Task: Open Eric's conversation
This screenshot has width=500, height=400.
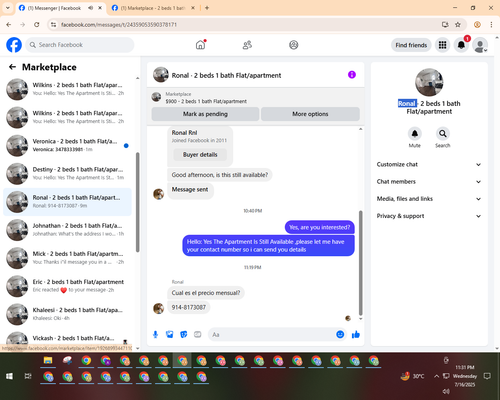Action: [68, 286]
